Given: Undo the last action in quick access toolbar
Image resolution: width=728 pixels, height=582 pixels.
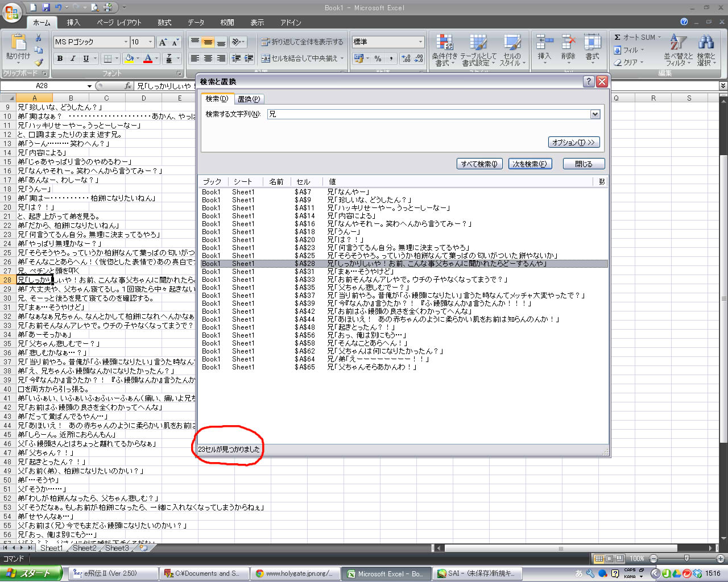Looking at the screenshot, I should tap(58, 7).
